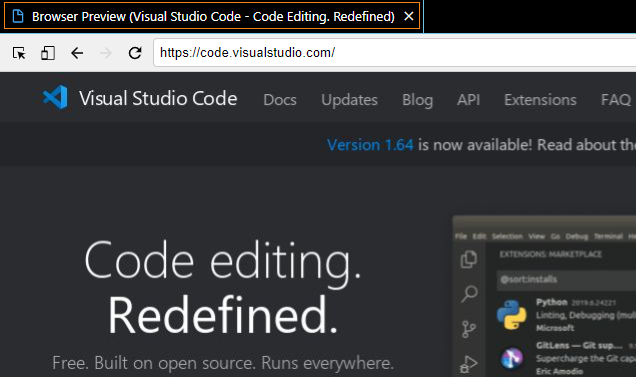Screen dimensions: 636x377
Task: Close the Browser Preview tab
Action: click(x=409, y=16)
